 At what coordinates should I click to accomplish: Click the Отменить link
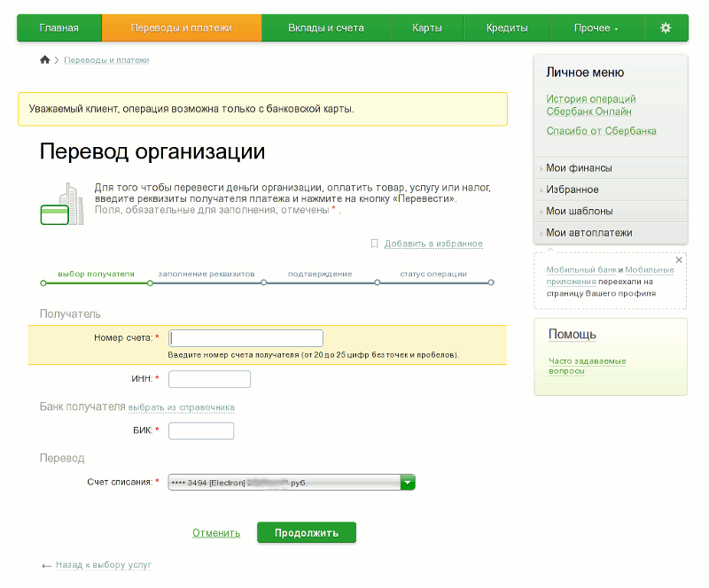(216, 533)
